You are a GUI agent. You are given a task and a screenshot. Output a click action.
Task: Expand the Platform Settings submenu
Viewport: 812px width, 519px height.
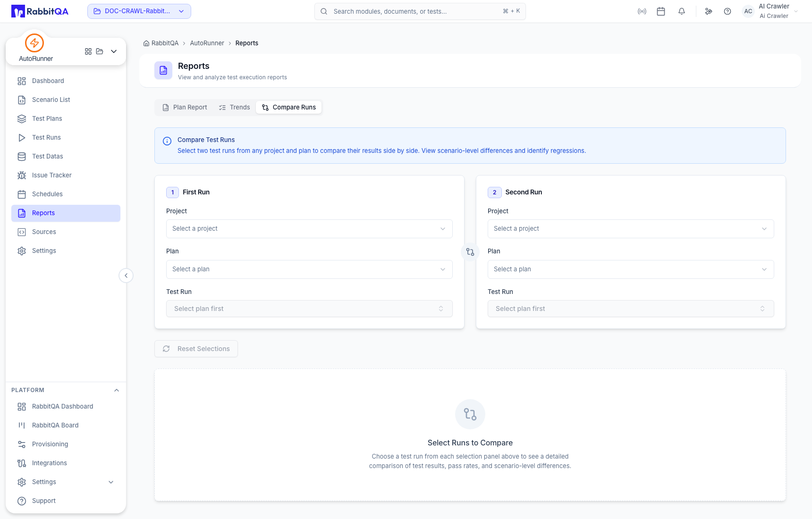click(111, 482)
